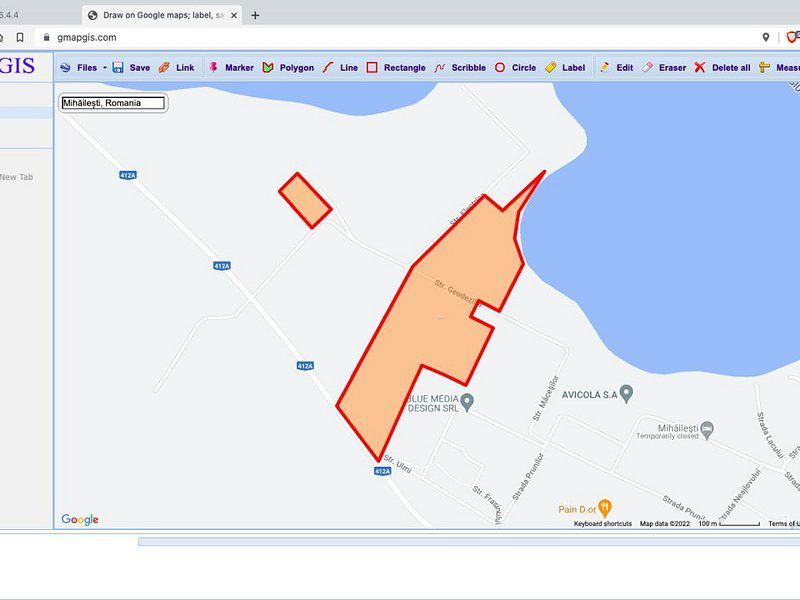
Task: Activate the Eraser tool
Action: coord(664,68)
